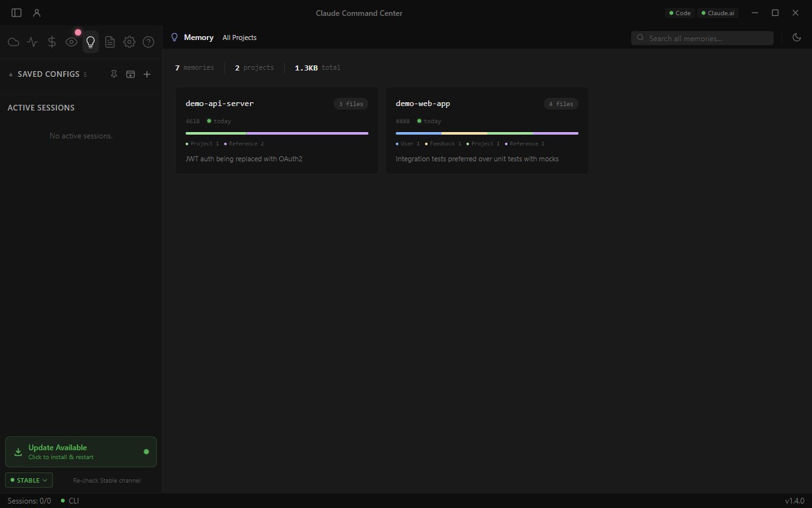812x508 pixels.
Task: Click the Claude Command Center window title
Action: [359, 13]
